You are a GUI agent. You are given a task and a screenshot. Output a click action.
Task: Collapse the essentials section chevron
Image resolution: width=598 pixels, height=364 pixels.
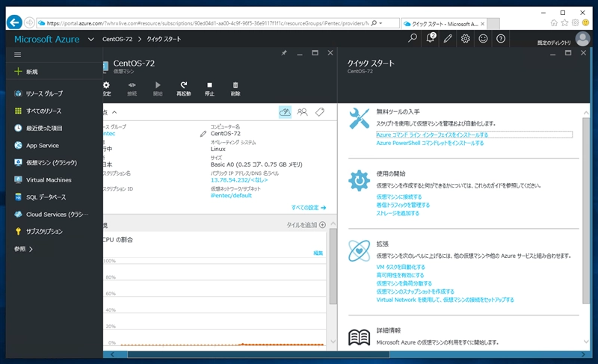tap(114, 112)
